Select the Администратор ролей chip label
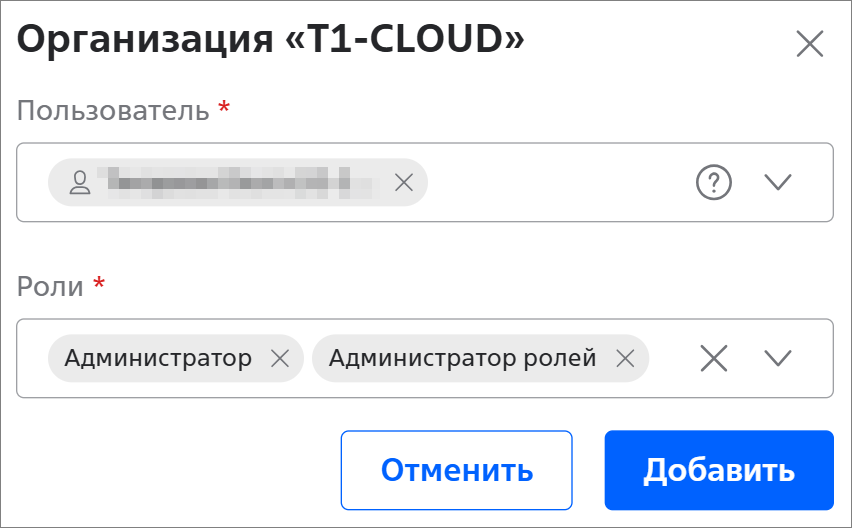The image size is (852, 528). (x=462, y=358)
